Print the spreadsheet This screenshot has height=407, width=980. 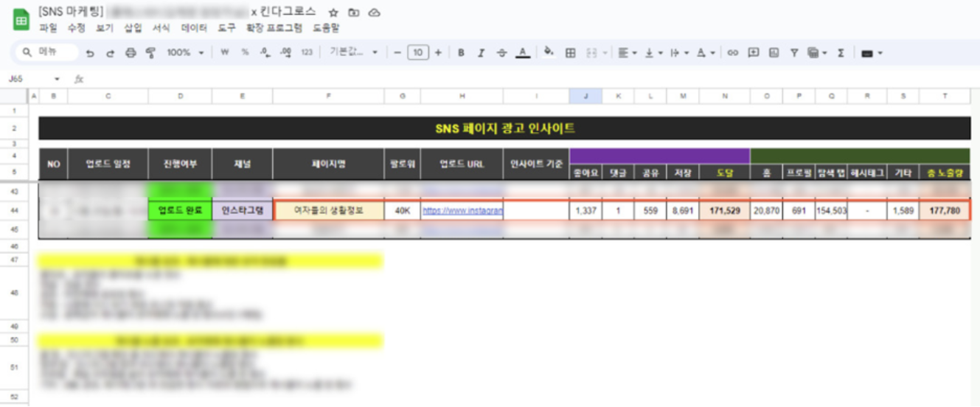(x=131, y=53)
